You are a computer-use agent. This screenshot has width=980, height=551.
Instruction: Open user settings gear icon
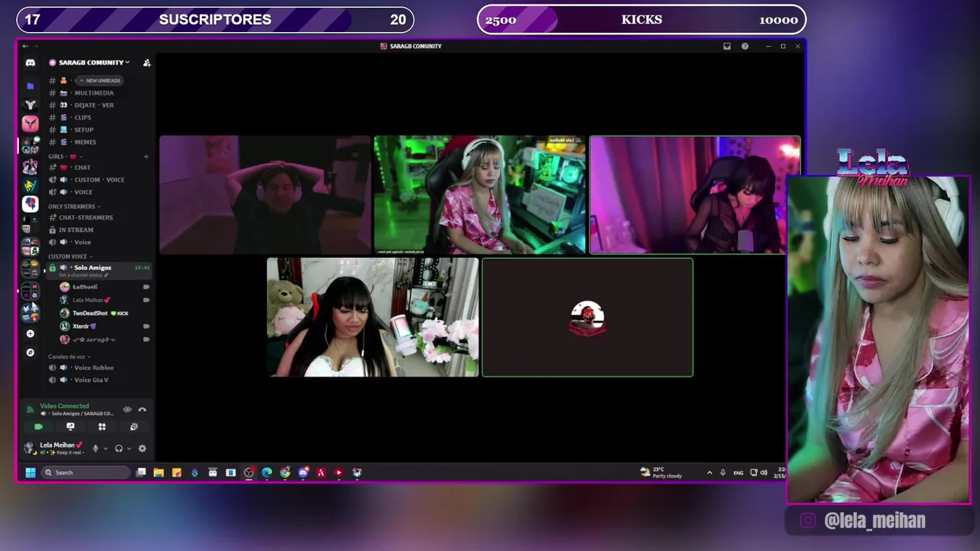click(142, 448)
